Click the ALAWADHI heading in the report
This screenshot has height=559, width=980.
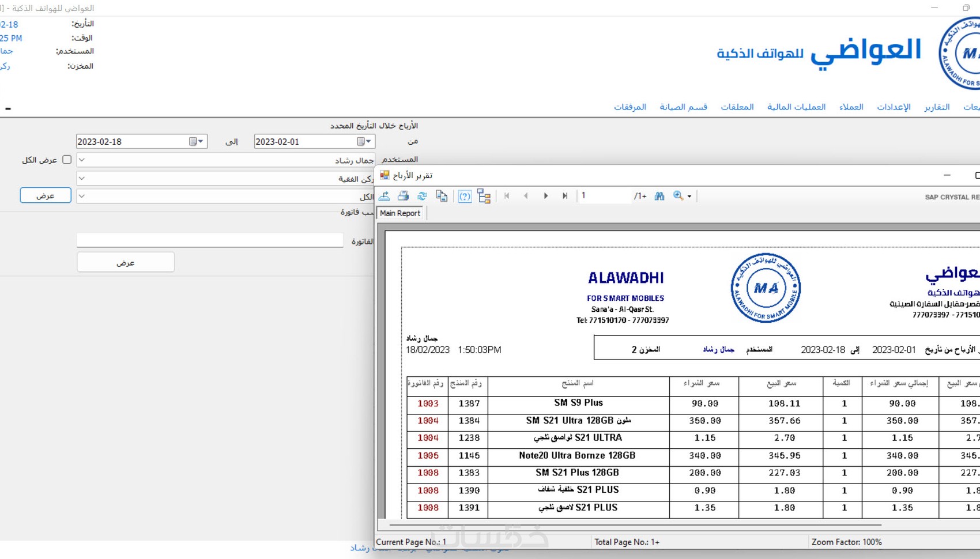click(x=625, y=278)
